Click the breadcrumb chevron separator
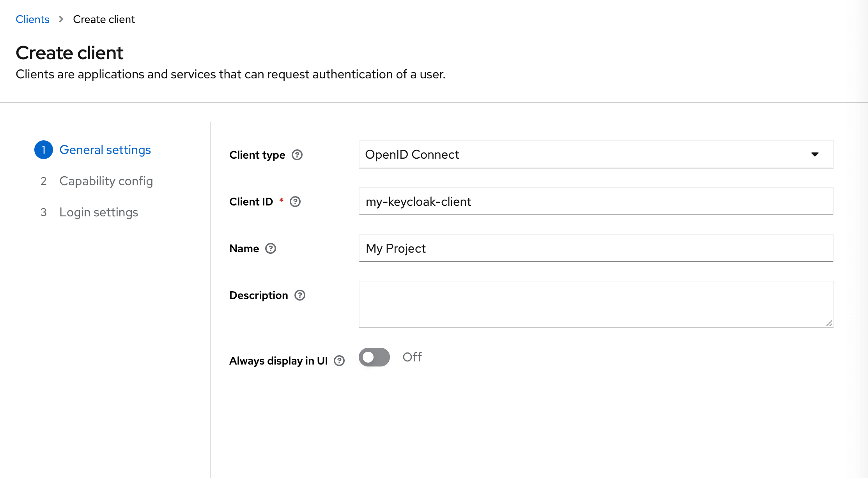The image size is (868, 478). 61,19
